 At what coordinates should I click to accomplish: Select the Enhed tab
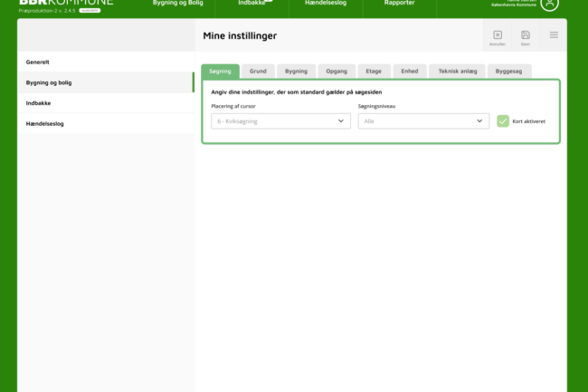(410, 71)
